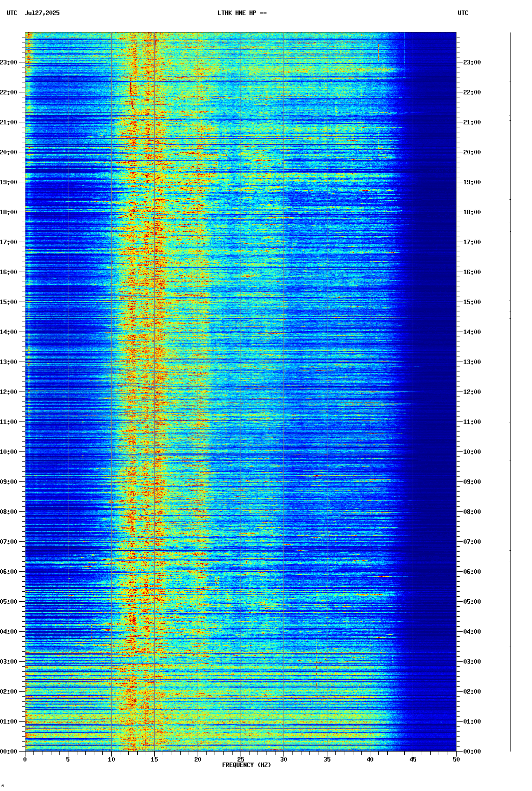Select the UTC label beside the date

[12, 13]
